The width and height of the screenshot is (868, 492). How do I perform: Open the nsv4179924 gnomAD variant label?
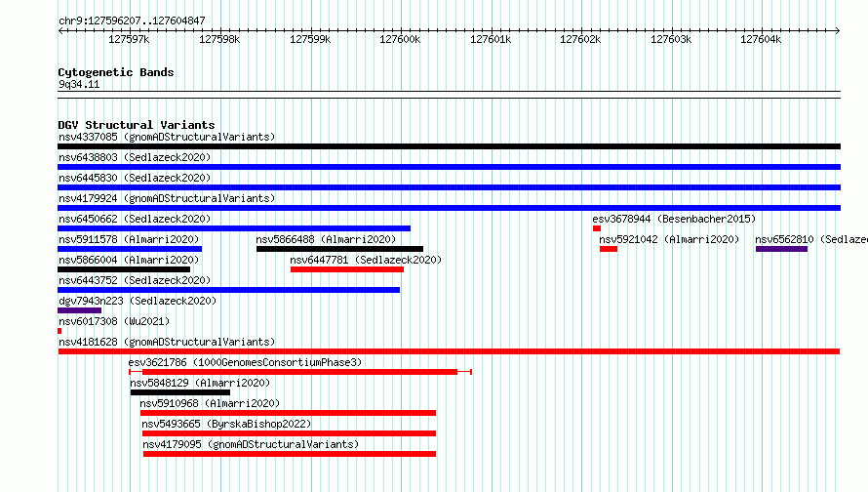pos(167,198)
